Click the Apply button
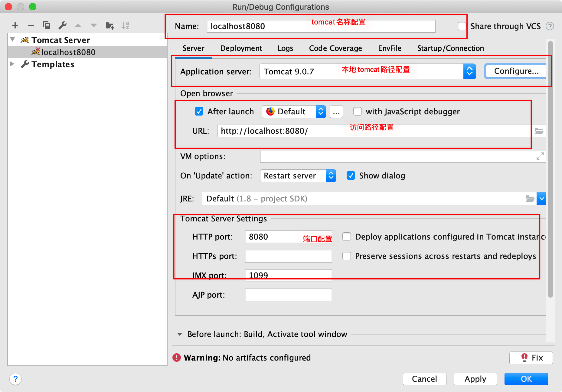The width and height of the screenshot is (562, 392). pyautogui.click(x=475, y=379)
